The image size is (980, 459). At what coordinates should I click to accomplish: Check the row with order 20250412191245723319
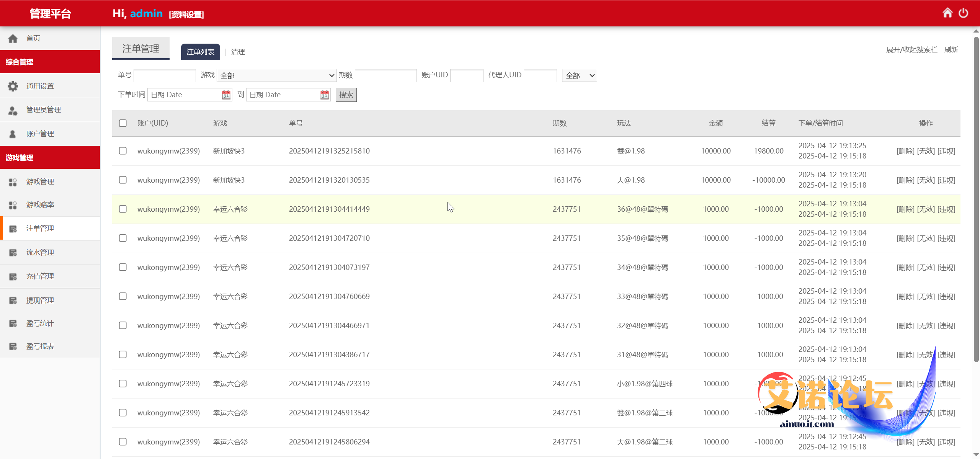(x=123, y=384)
